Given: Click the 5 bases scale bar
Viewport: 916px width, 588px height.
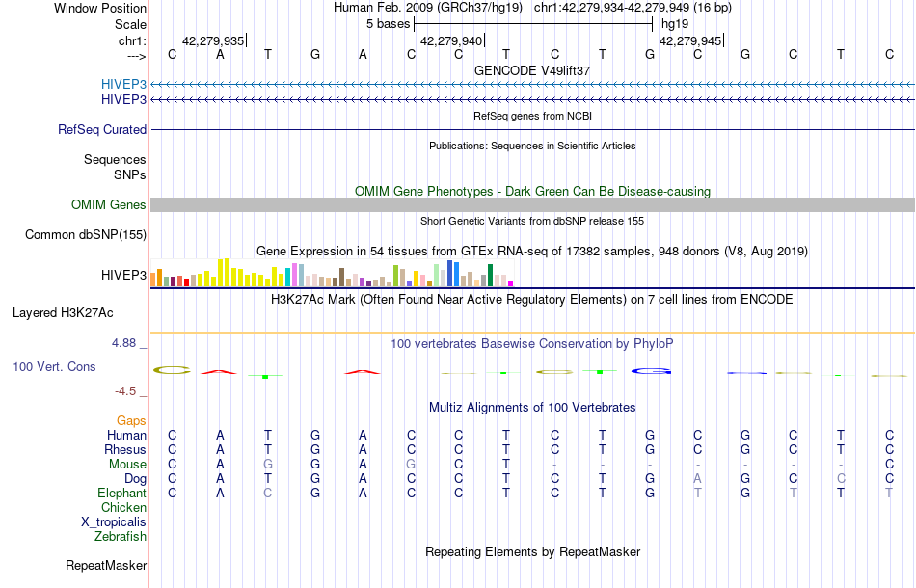Looking at the screenshot, I should [533, 24].
